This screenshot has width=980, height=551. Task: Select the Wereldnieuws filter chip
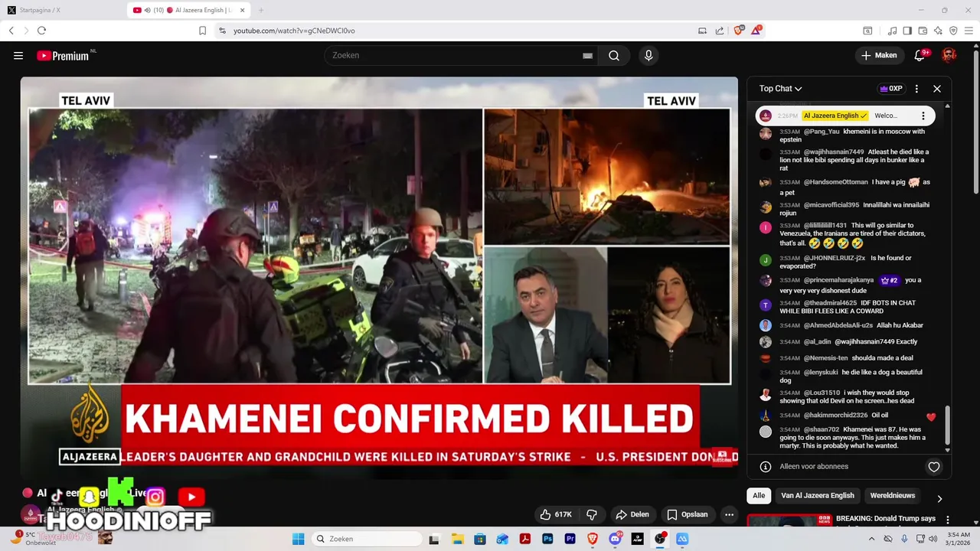892,496
